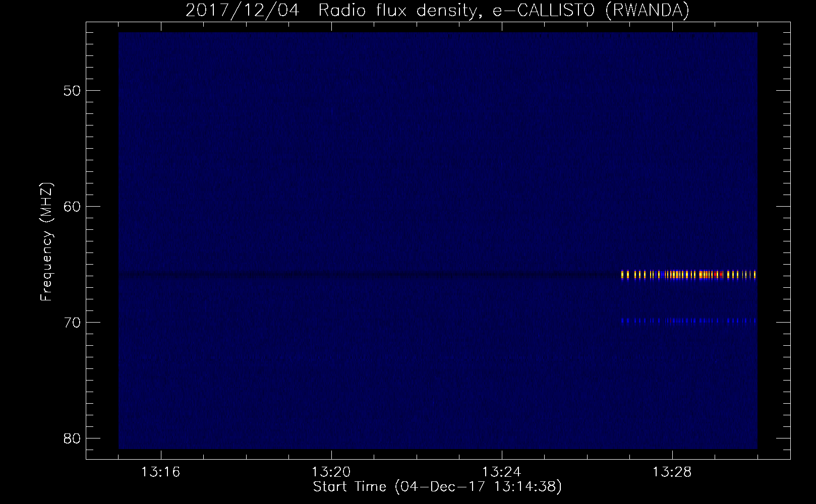Click the '13:28' time tick label

click(x=672, y=472)
